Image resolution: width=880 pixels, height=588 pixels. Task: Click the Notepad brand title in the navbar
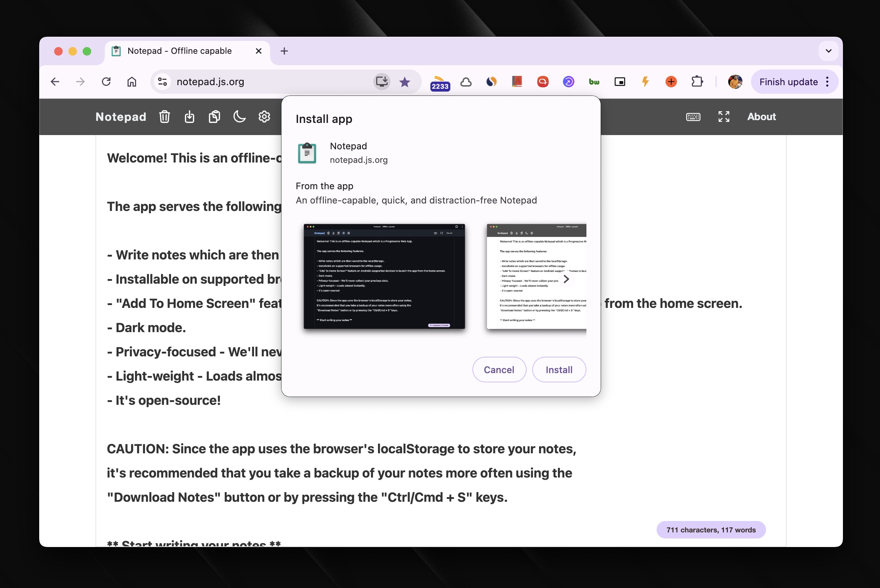[x=121, y=117]
